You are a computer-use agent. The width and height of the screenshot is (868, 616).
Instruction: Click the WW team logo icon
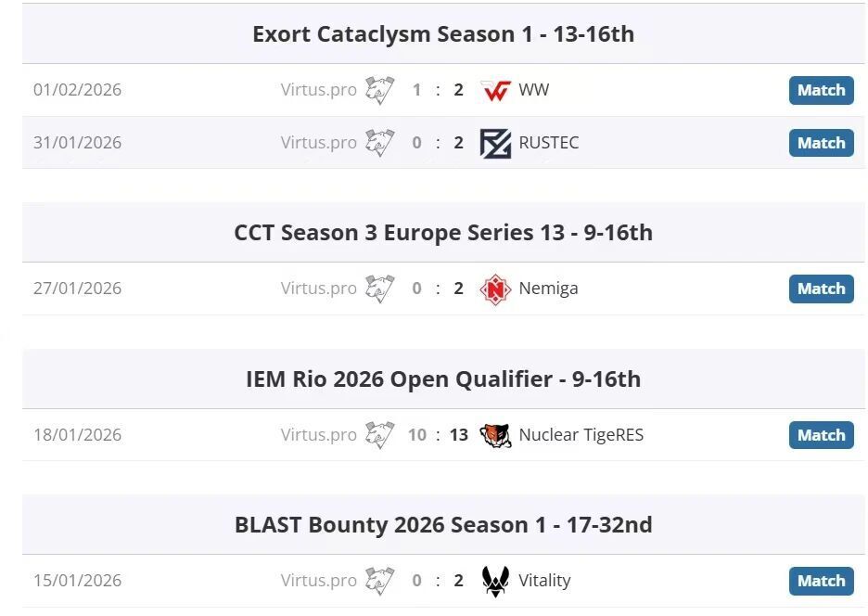point(496,90)
